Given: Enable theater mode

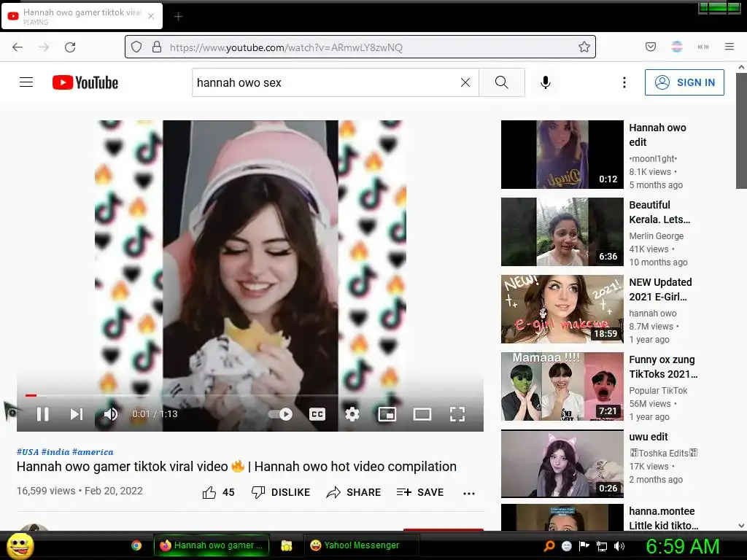Looking at the screenshot, I should [x=422, y=414].
